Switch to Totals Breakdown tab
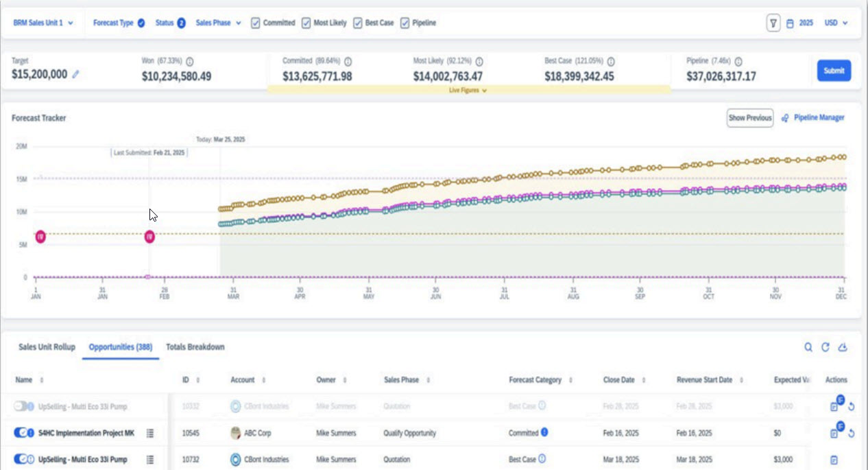This screenshot has width=868, height=470. pyautogui.click(x=195, y=347)
